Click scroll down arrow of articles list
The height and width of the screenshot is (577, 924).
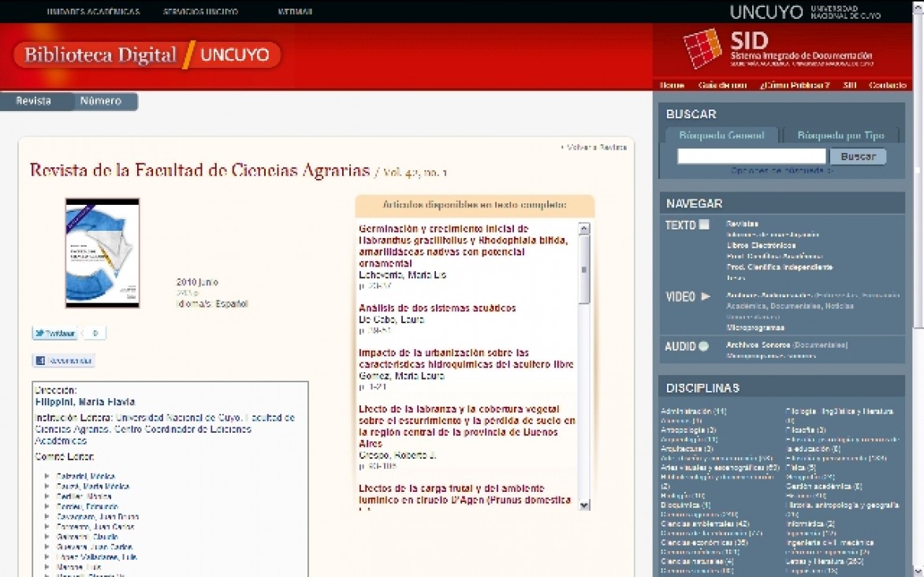584,505
